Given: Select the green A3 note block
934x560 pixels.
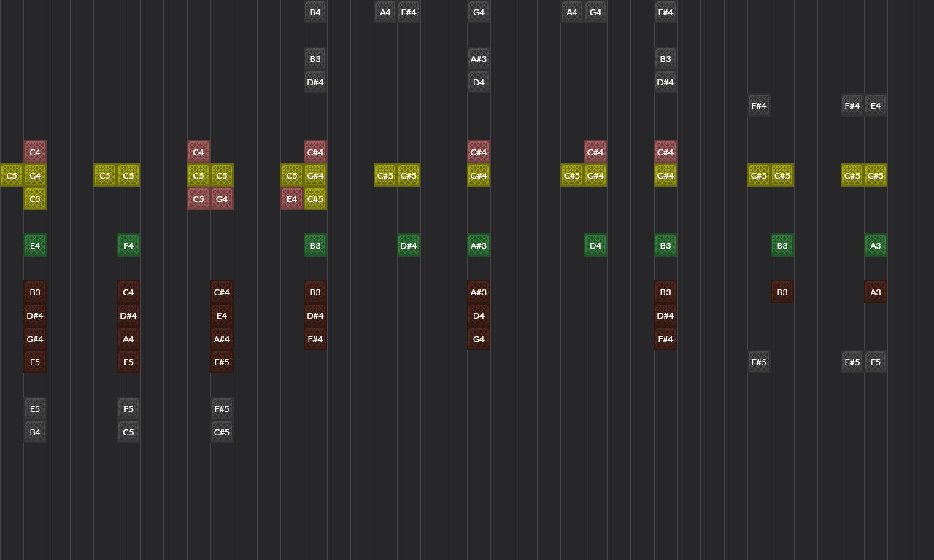Looking at the screenshot, I should (x=876, y=246).
